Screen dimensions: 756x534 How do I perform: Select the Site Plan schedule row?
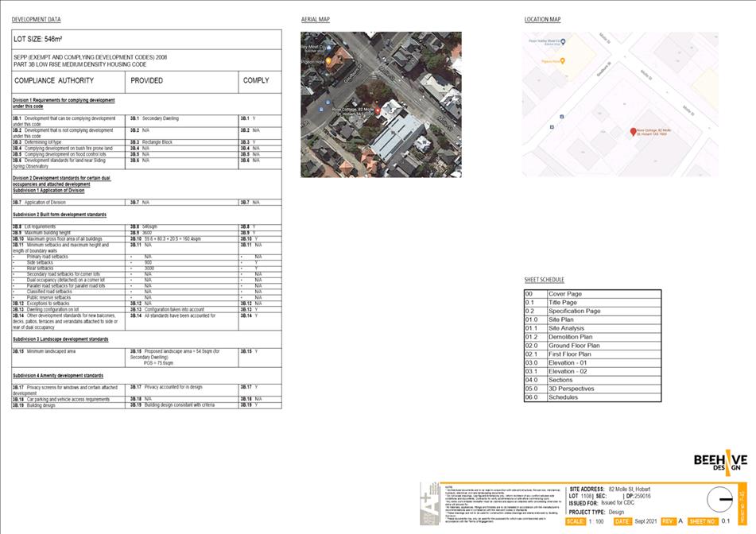coord(592,320)
